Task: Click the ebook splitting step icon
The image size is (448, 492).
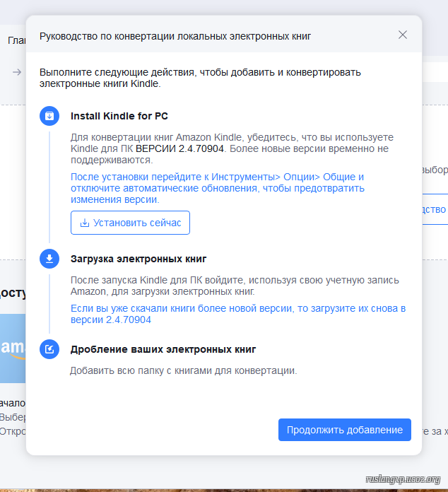Action: click(x=49, y=349)
